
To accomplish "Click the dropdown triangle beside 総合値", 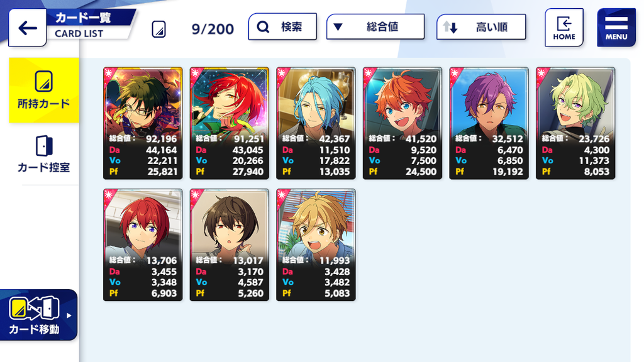I will pos(338,27).
